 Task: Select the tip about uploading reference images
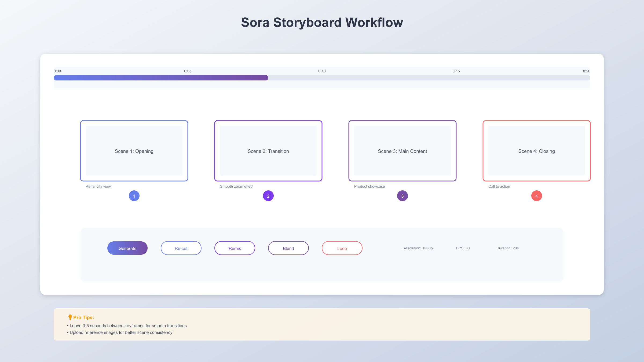pyautogui.click(x=120, y=333)
